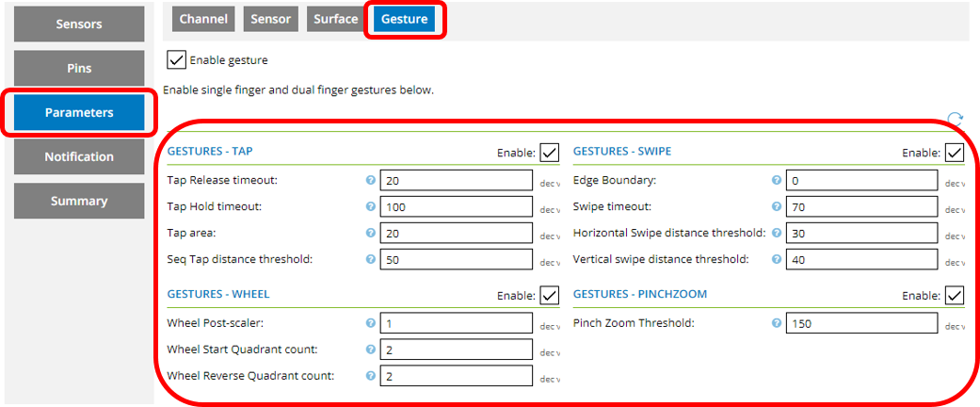
Task: Show help for Pinch Zoom Threshold
Action: [777, 324]
